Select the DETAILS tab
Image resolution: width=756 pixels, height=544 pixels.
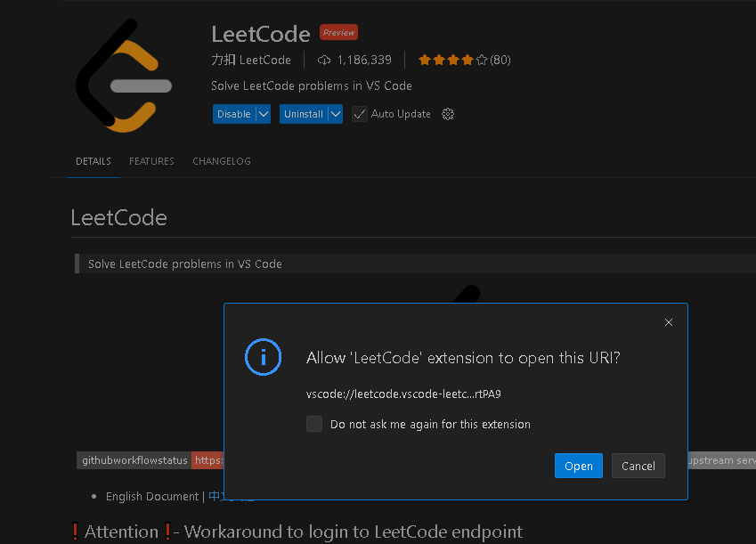[x=93, y=161]
